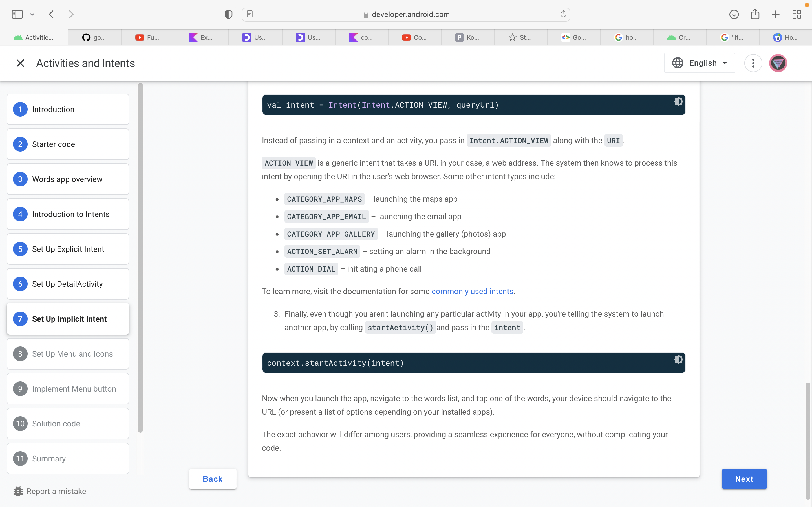812x507 pixels.
Task: Toggle dark mode on the first code snippet
Action: pyautogui.click(x=678, y=101)
